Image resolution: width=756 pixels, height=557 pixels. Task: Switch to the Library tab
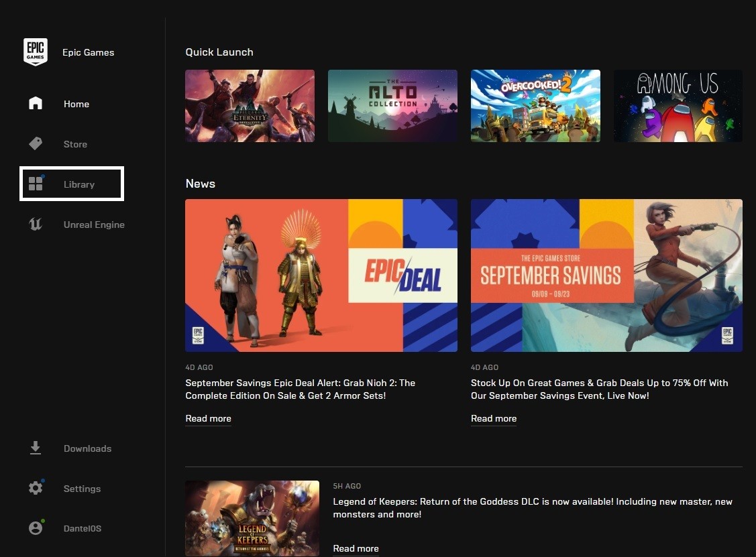pyautogui.click(x=78, y=183)
